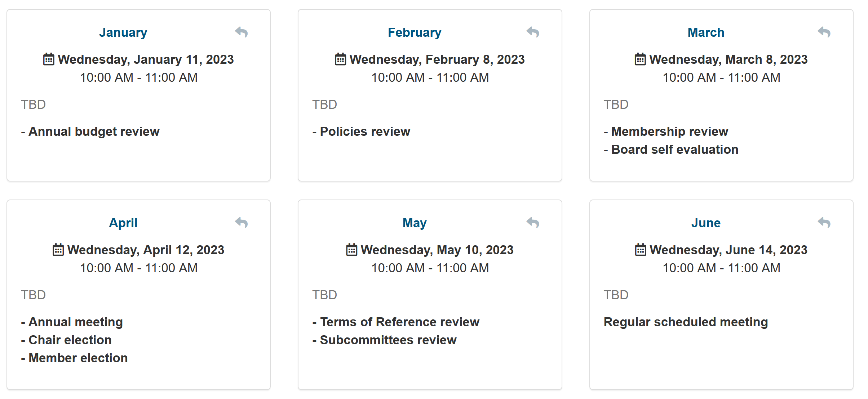This screenshot has height=399, width=868.
Task: Click calendar icon beside January 11 date
Action: (49, 59)
